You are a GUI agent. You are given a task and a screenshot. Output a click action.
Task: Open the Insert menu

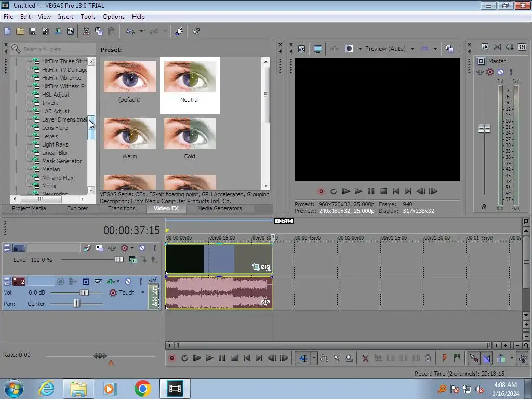tap(65, 17)
